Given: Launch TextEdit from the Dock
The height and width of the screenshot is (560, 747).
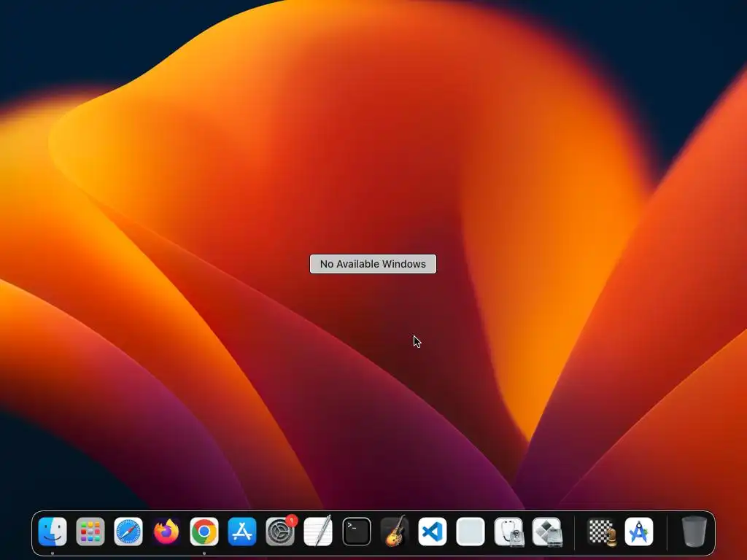Looking at the screenshot, I should coord(318,532).
